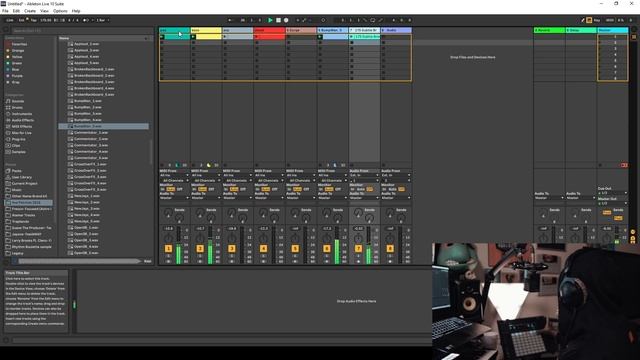Click the Raw button below browser list
The height and width of the screenshot is (360, 640).
tap(147, 261)
